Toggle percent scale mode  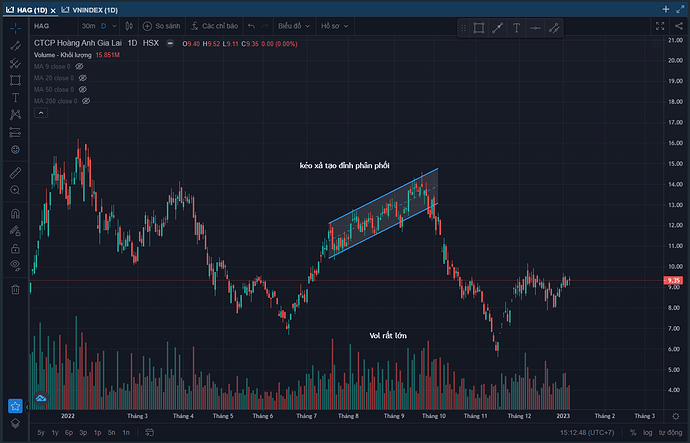633,432
